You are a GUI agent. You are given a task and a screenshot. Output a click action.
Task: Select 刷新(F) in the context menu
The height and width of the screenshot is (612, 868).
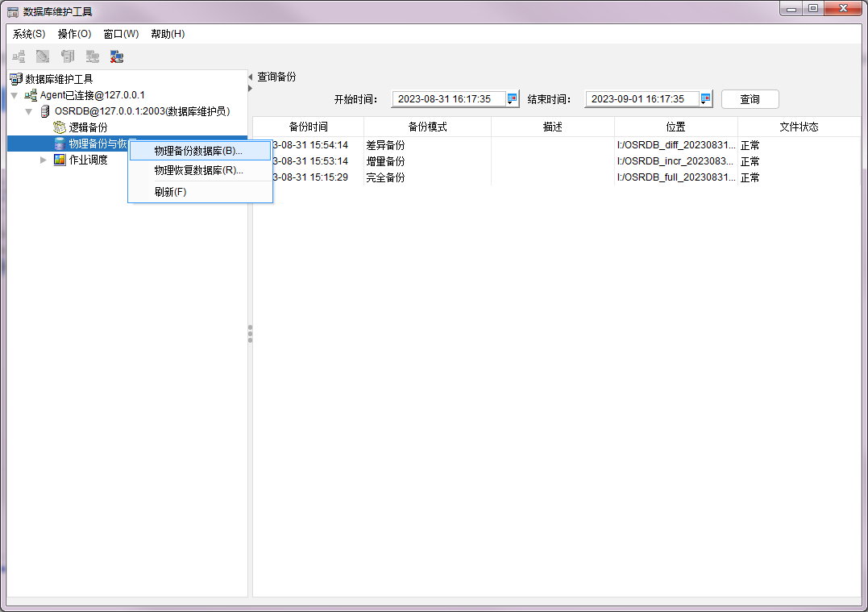(x=170, y=192)
